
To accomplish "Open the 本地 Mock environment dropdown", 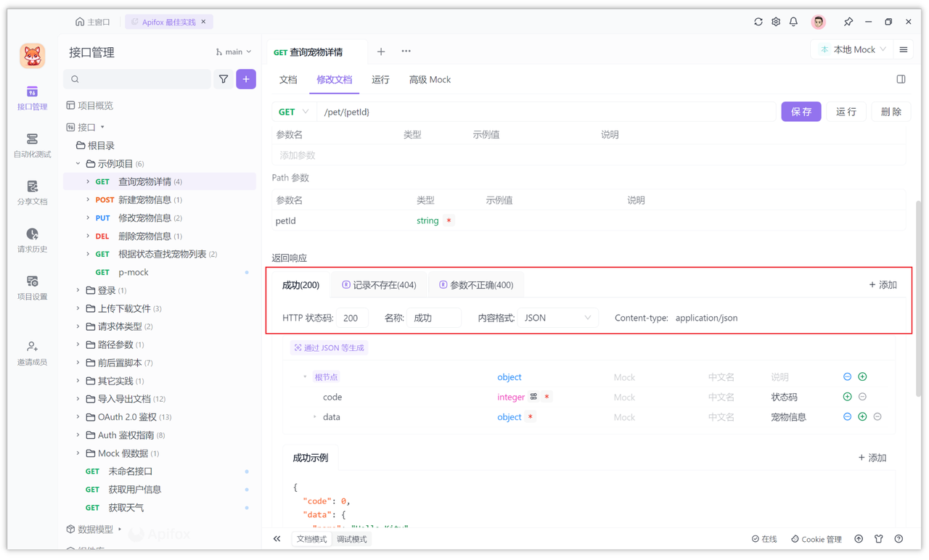I will coord(853,50).
